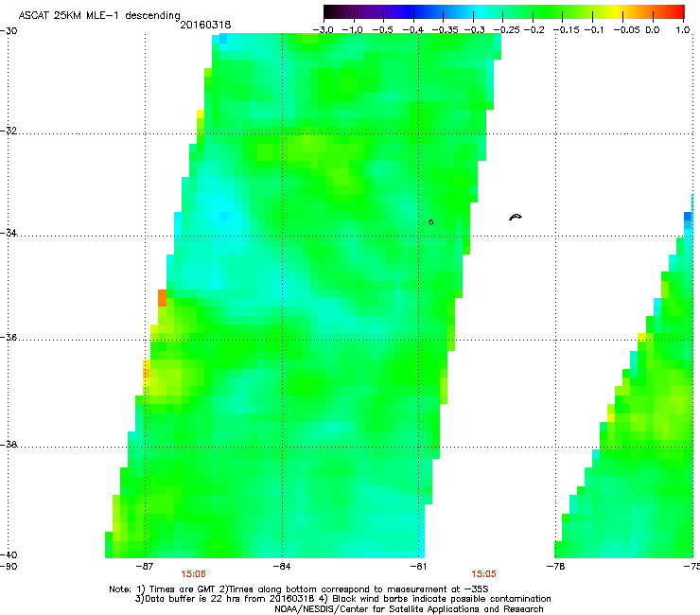Click the -0.5 color scale label

click(x=382, y=29)
